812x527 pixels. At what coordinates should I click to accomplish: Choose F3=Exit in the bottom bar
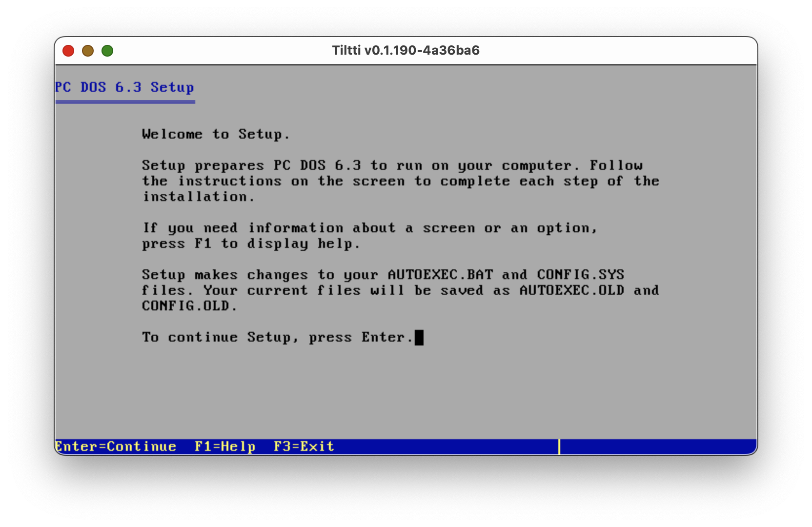pos(304,446)
